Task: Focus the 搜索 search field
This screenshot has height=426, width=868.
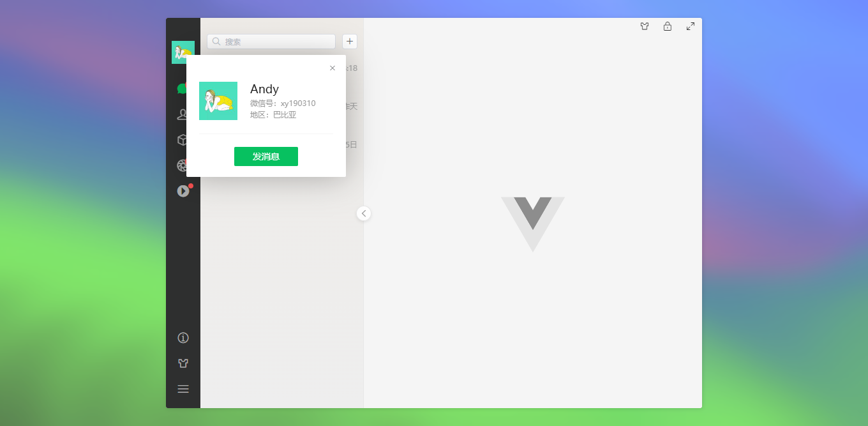Action: click(271, 42)
